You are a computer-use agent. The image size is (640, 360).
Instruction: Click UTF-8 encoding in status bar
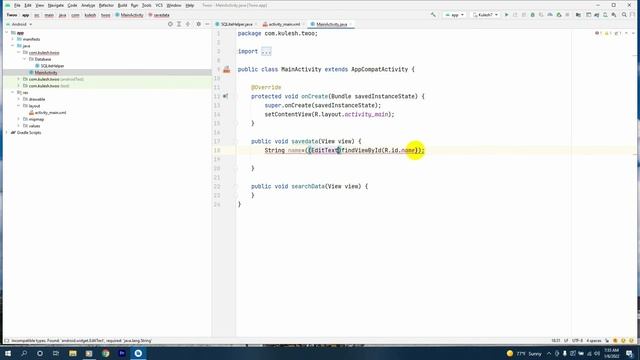tap(577, 340)
